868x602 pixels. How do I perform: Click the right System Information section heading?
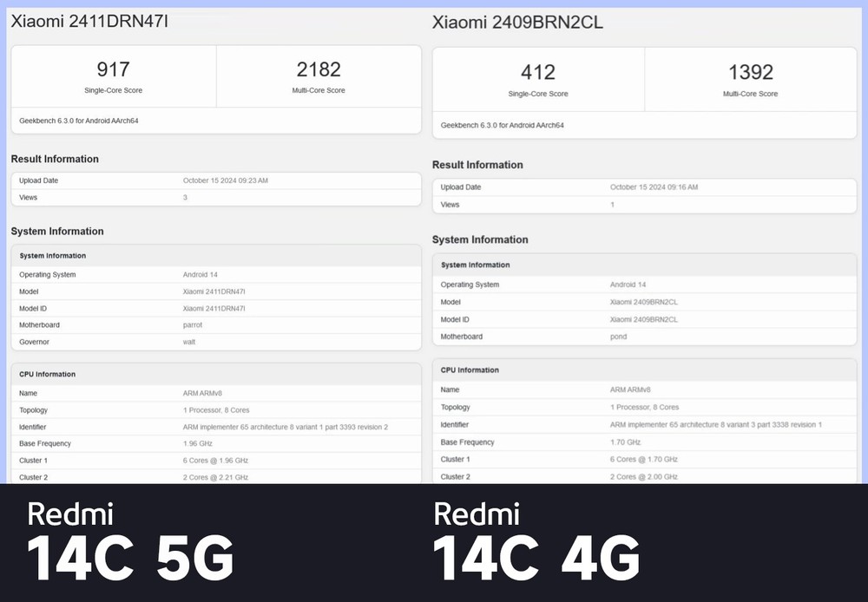(x=480, y=239)
